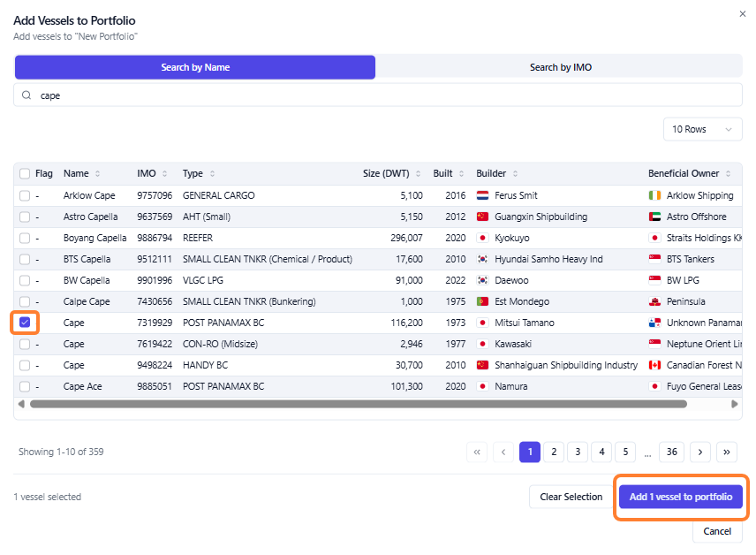
Task: Click IMO number 9512111
Action: click(x=155, y=260)
